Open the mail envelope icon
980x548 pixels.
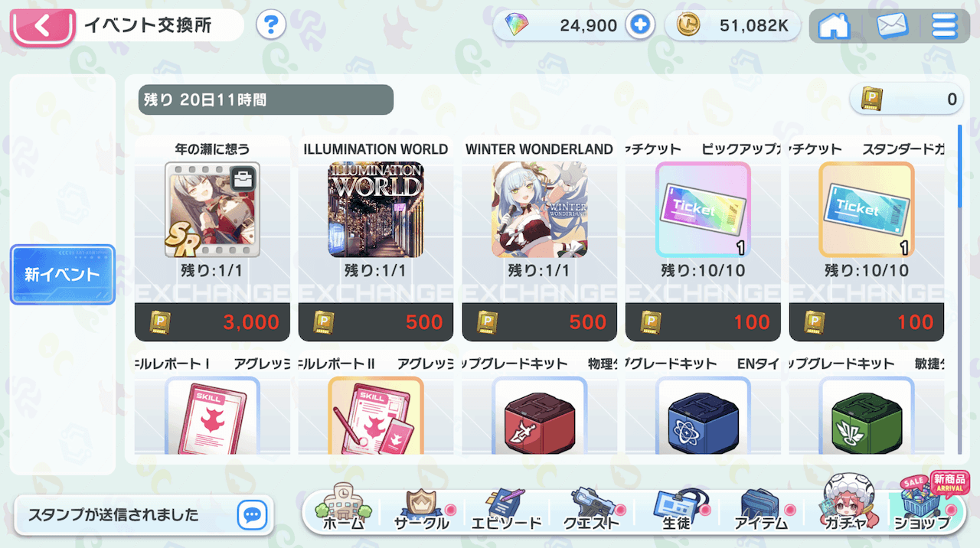click(x=892, y=26)
